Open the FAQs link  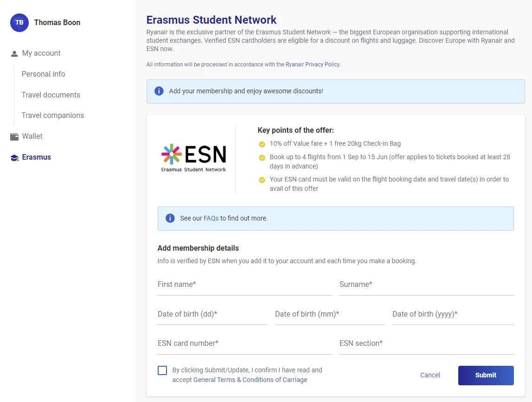pyautogui.click(x=211, y=218)
